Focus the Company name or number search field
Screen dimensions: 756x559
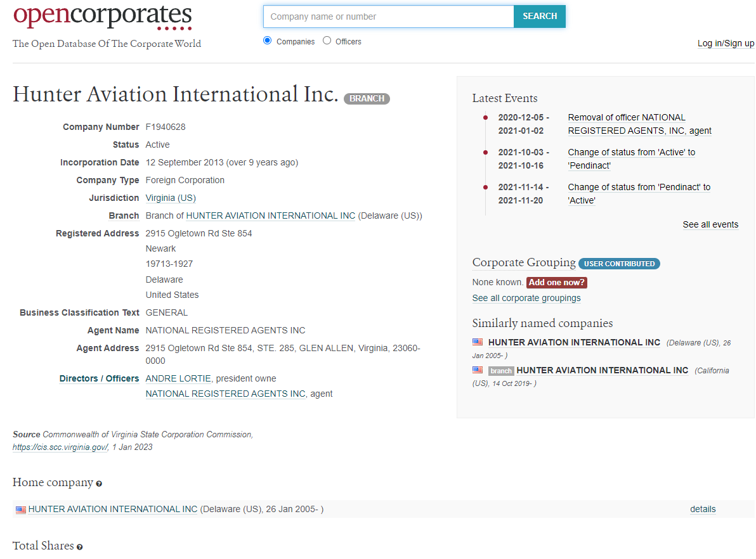pos(389,16)
